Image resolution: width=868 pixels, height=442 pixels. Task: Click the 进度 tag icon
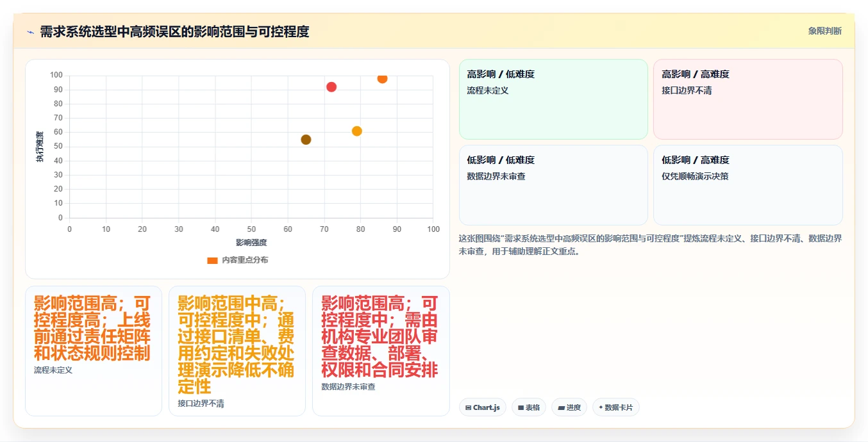[562, 407]
